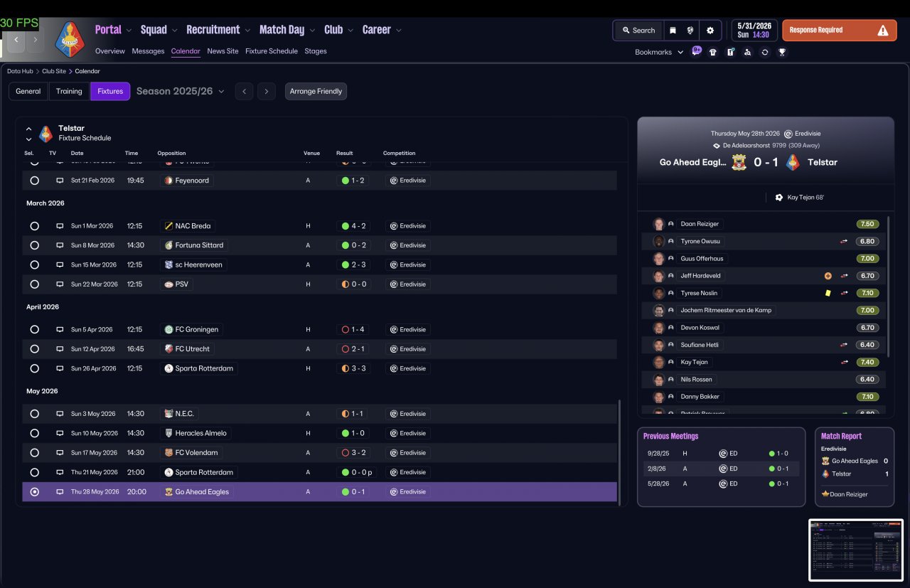Open the News Site submenu item
The height and width of the screenshot is (588, 910).
tap(223, 51)
